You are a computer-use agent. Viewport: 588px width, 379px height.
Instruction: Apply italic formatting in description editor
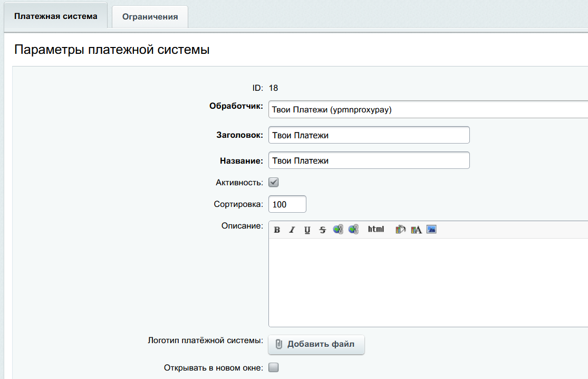coord(292,230)
